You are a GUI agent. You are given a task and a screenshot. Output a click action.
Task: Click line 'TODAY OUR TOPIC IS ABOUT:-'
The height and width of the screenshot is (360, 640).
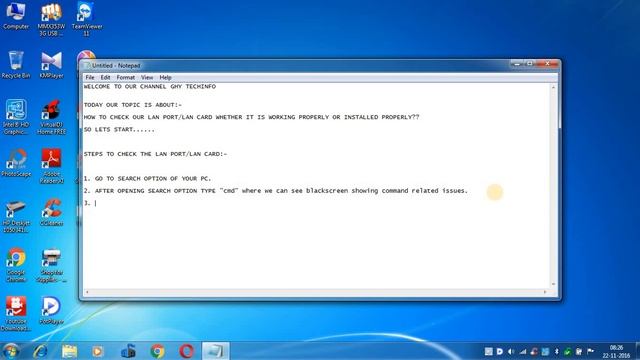pos(133,105)
